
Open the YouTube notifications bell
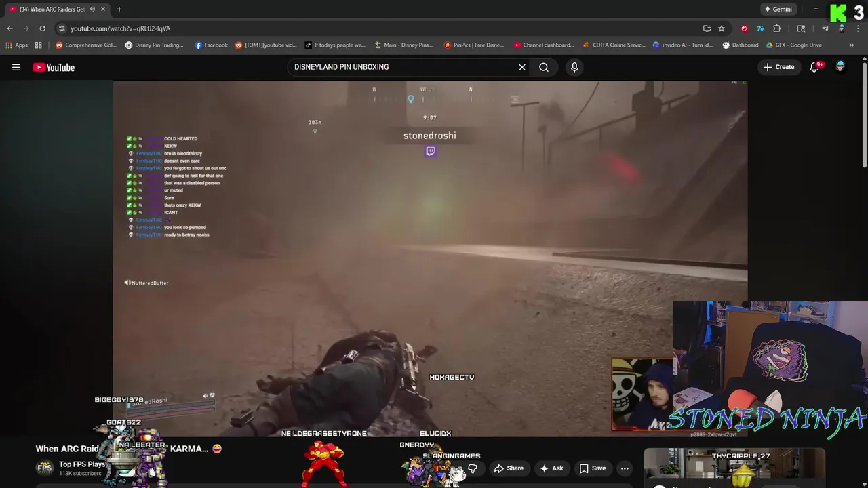pos(815,67)
